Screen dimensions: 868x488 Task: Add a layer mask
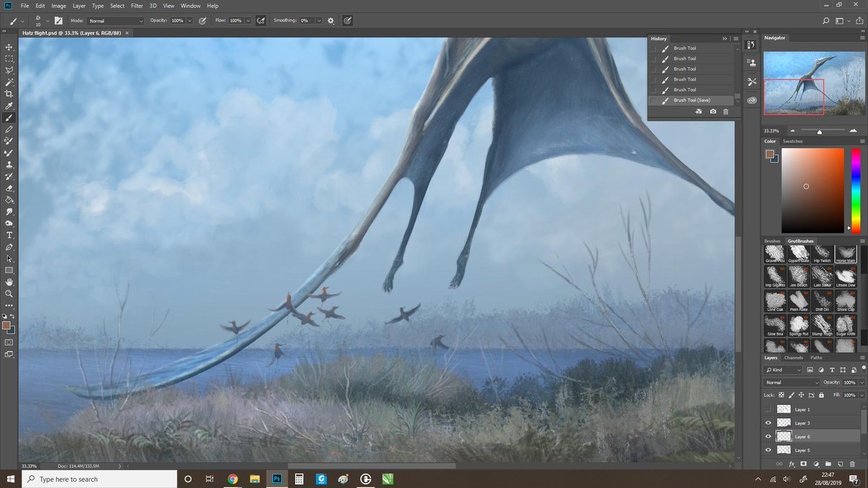pyautogui.click(x=804, y=463)
